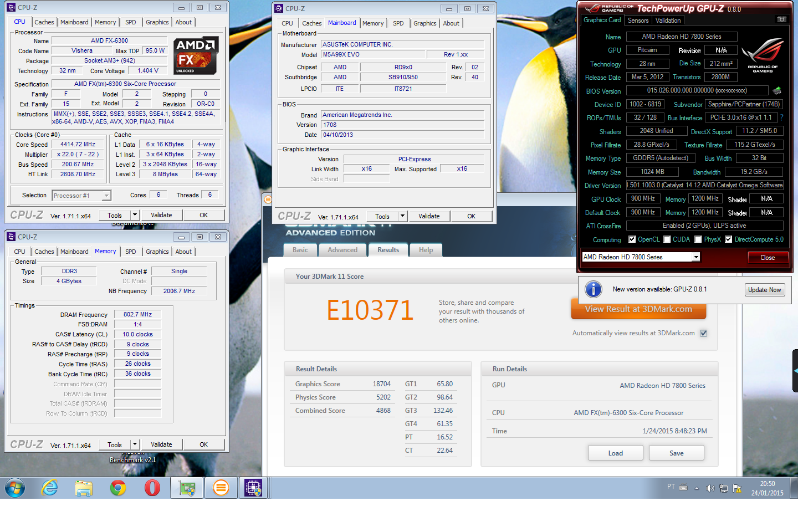Screen dimensions: 798x532
Task: Click the taskbar icon left of the orange one
Action: tap(187, 488)
